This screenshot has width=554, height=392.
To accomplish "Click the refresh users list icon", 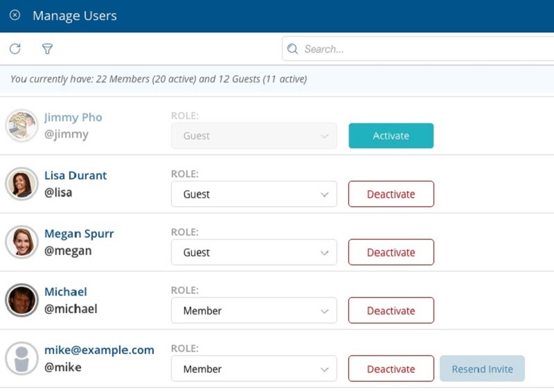I will 15,48.
